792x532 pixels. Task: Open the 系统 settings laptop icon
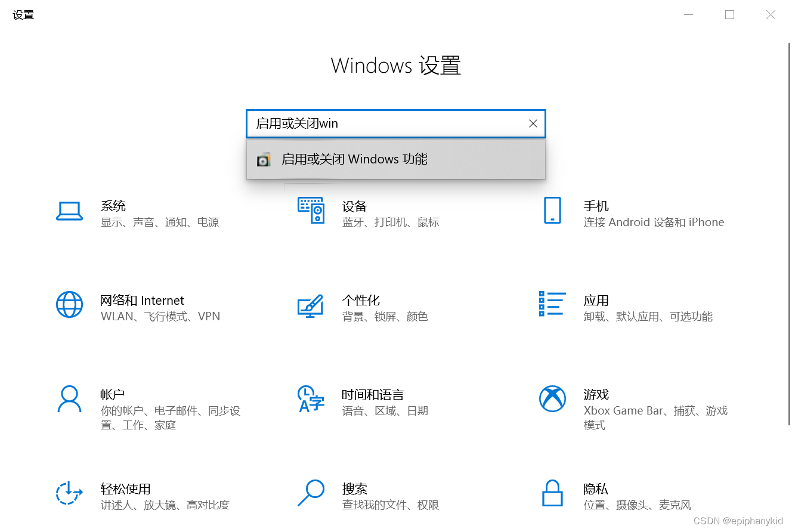69,211
